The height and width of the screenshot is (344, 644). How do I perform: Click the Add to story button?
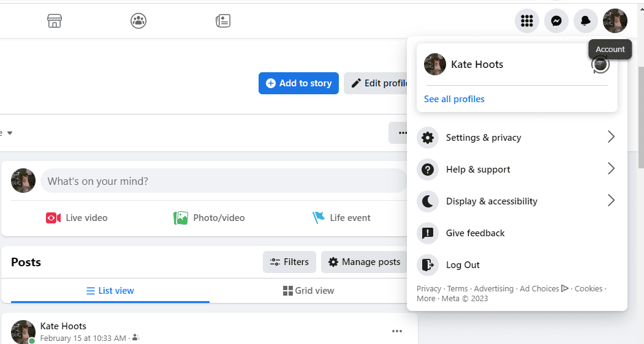point(298,83)
